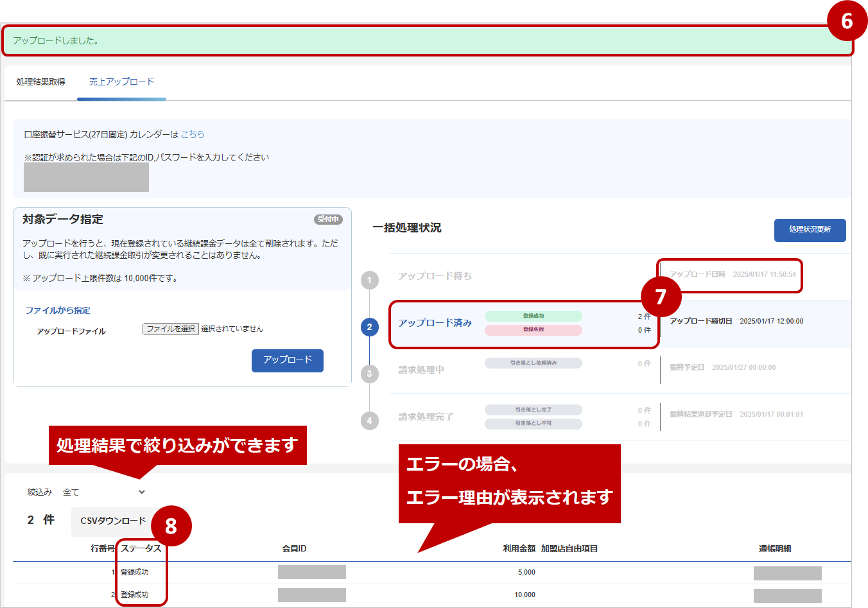
Task: Click the 10,000 amount cell
Action: tap(525, 595)
